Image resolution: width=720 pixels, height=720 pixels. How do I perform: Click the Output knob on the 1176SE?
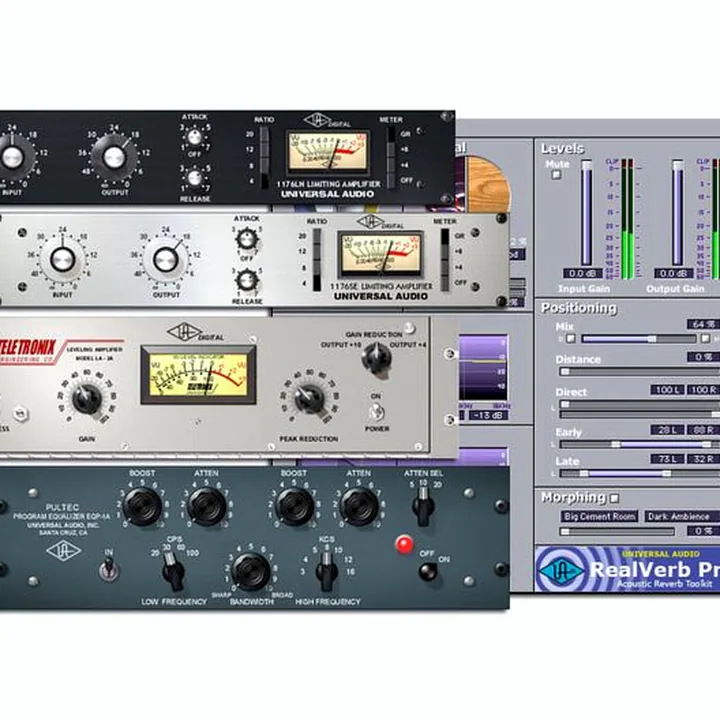166,259
